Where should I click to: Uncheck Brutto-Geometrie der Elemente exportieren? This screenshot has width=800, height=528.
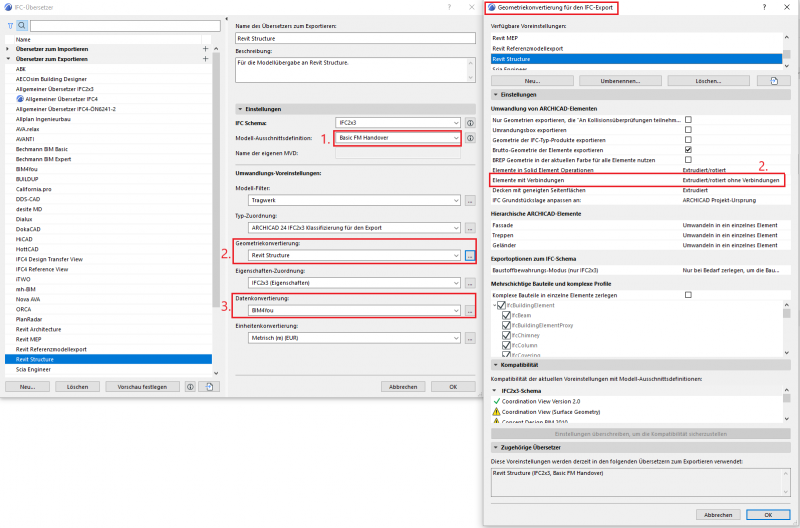(x=688, y=149)
